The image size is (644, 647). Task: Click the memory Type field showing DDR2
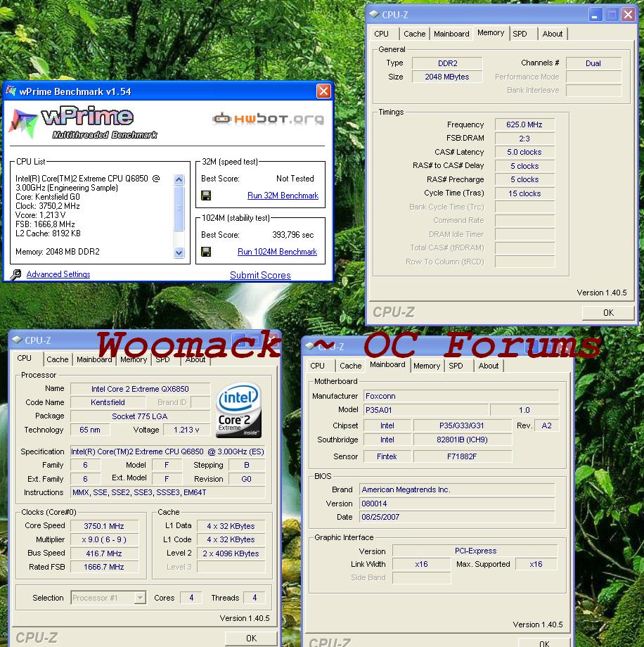(x=447, y=63)
